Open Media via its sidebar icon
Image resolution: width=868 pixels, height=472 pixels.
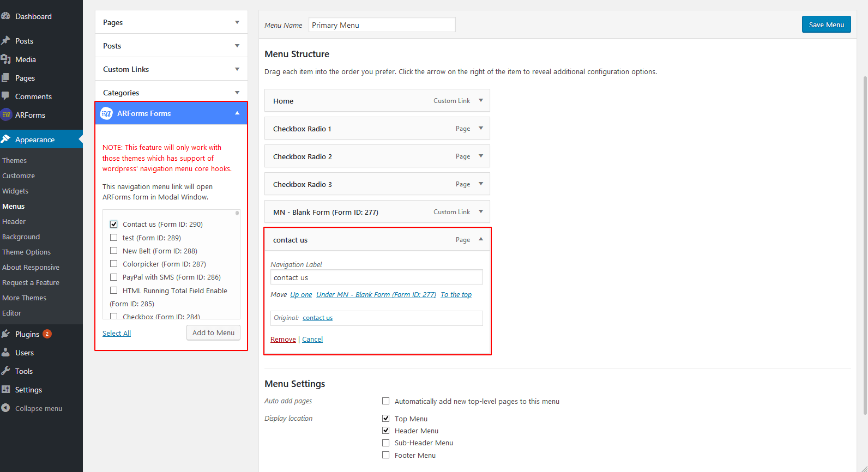click(x=6, y=59)
